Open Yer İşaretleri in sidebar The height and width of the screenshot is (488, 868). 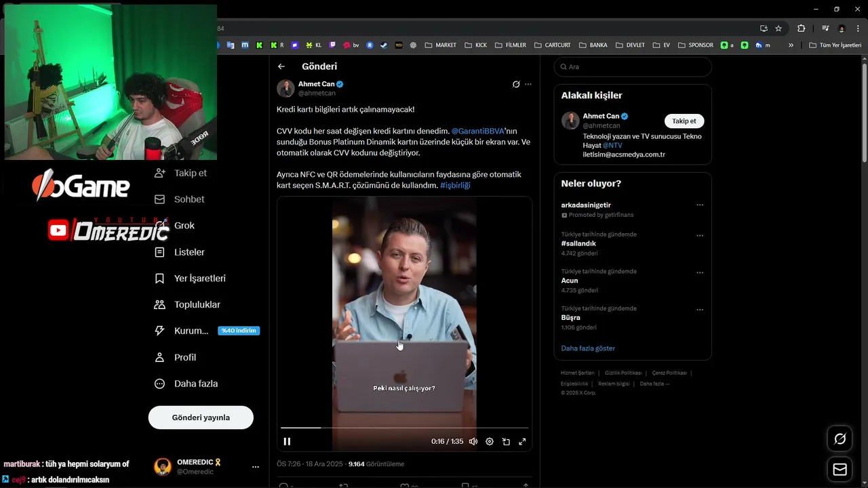pyautogui.click(x=190, y=279)
